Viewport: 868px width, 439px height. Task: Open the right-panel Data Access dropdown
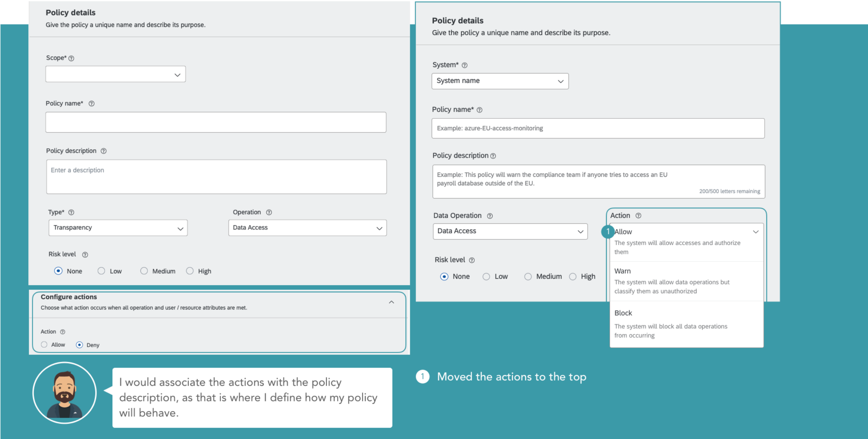(x=510, y=231)
